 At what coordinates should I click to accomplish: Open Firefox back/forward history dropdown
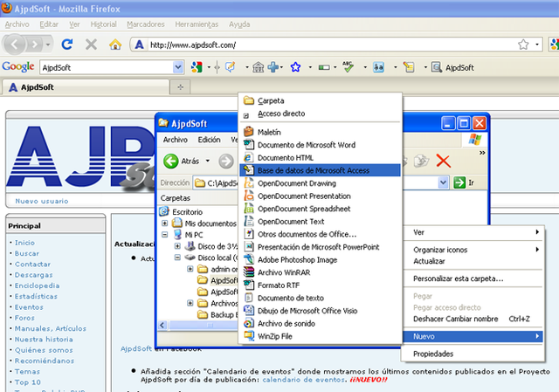pyautogui.click(x=47, y=45)
